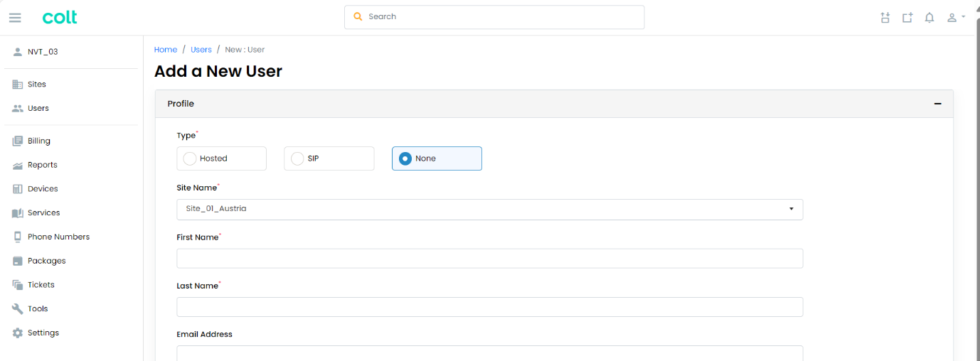The width and height of the screenshot is (980, 361).
Task: Collapse the Profile section
Action: [x=937, y=104]
